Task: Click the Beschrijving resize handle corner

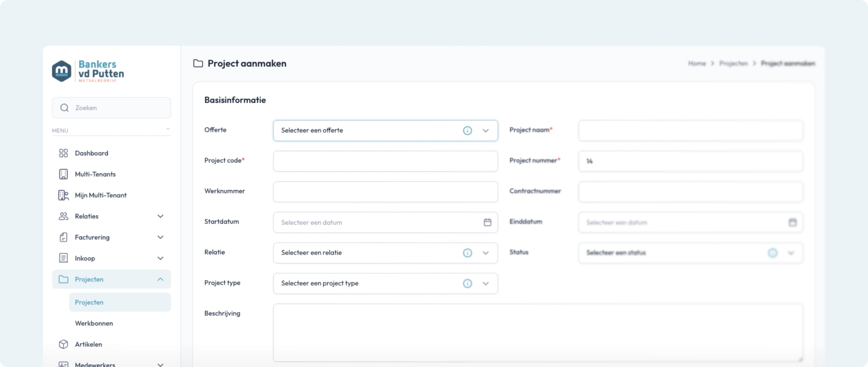Action: 800,358
